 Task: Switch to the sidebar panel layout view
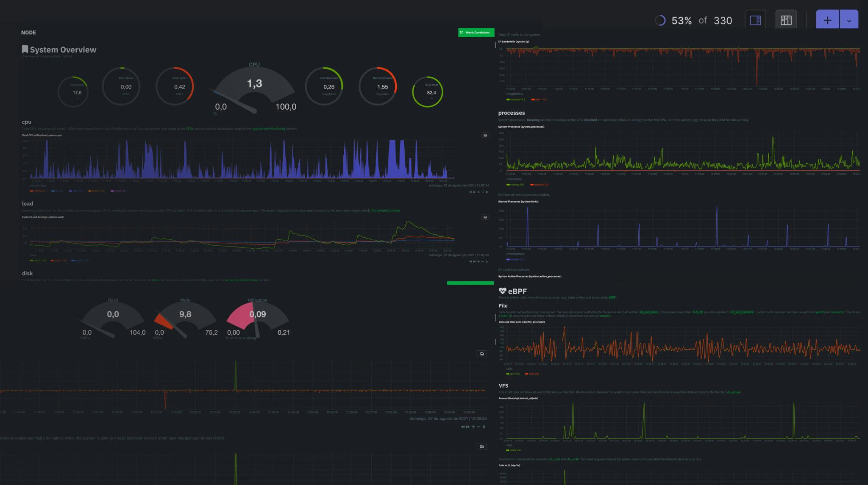[755, 20]
